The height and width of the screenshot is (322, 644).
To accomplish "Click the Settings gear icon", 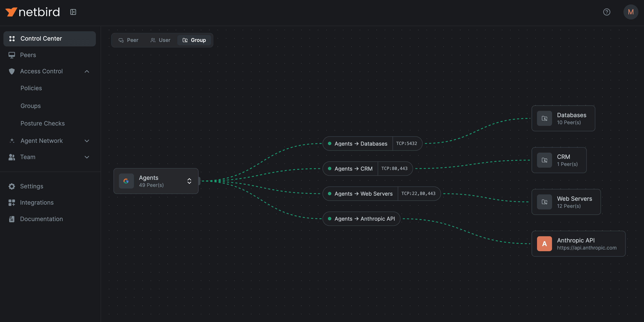I will (x=12, y=186).
